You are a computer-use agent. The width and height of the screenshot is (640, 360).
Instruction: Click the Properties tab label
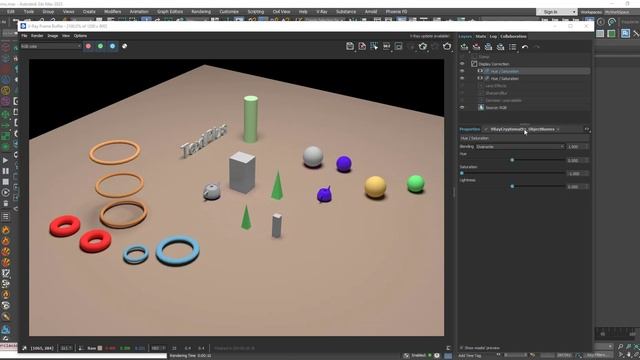click(x=470, y=129)
